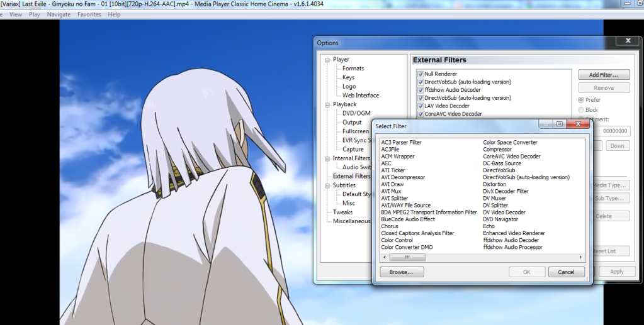Click the left arrow of the filter list scrollbar
This screenshot has height=325, width=644.
click(385, 258)
